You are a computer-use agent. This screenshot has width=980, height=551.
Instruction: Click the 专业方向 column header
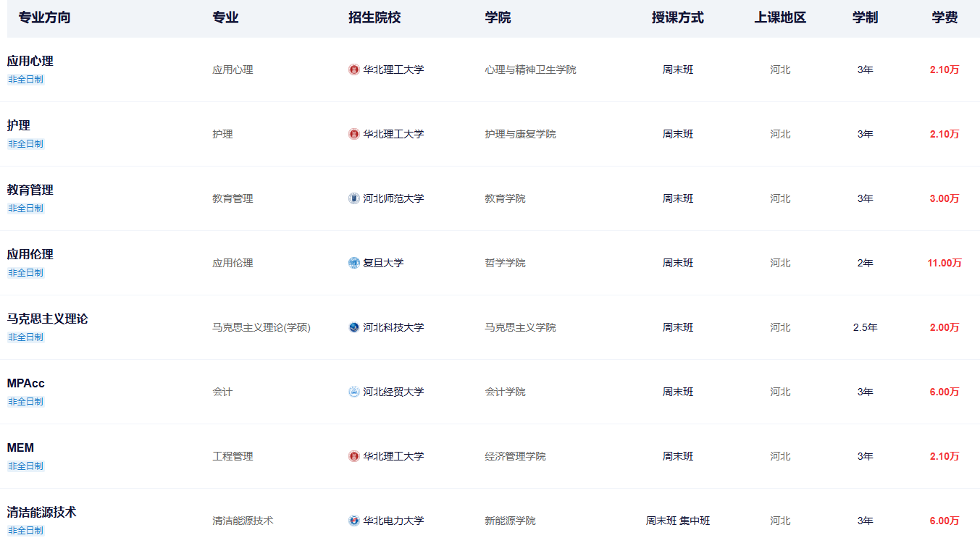pyautogui.click(x=45, y=17)
